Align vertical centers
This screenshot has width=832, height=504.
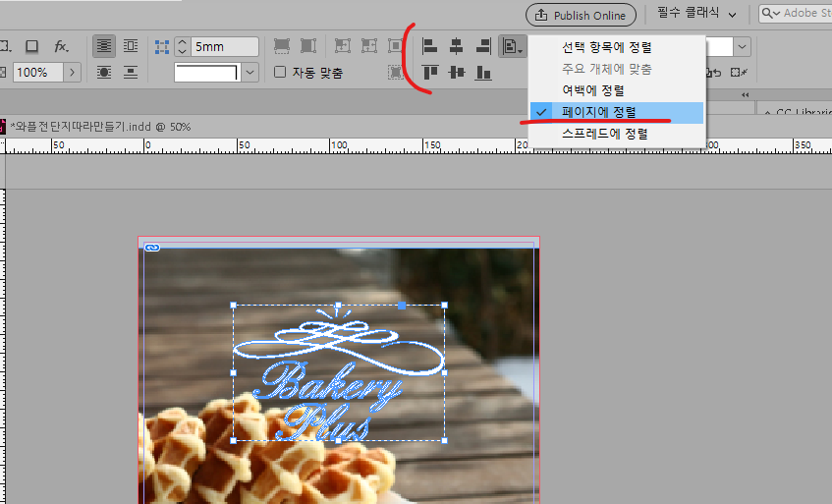point(457,72)
